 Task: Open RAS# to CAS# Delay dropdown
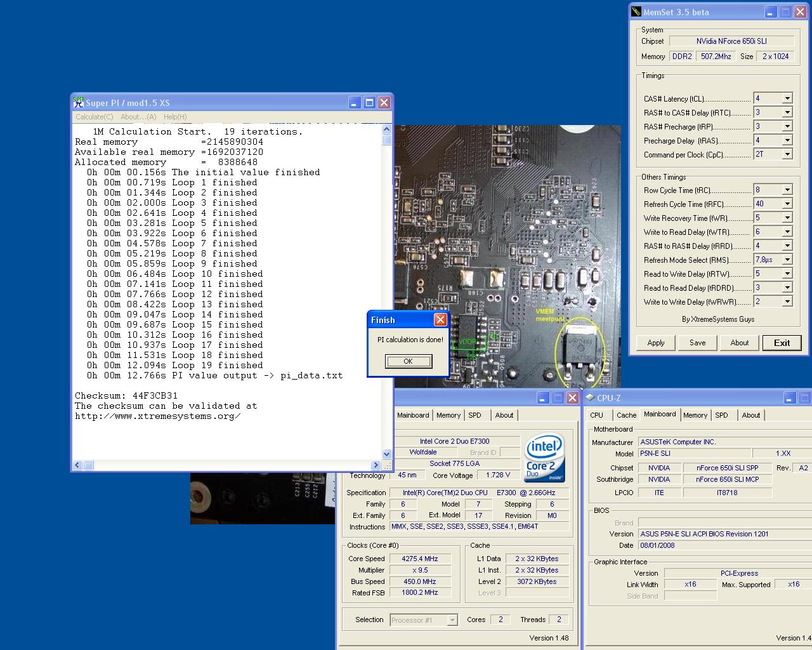tap(787, 112)
